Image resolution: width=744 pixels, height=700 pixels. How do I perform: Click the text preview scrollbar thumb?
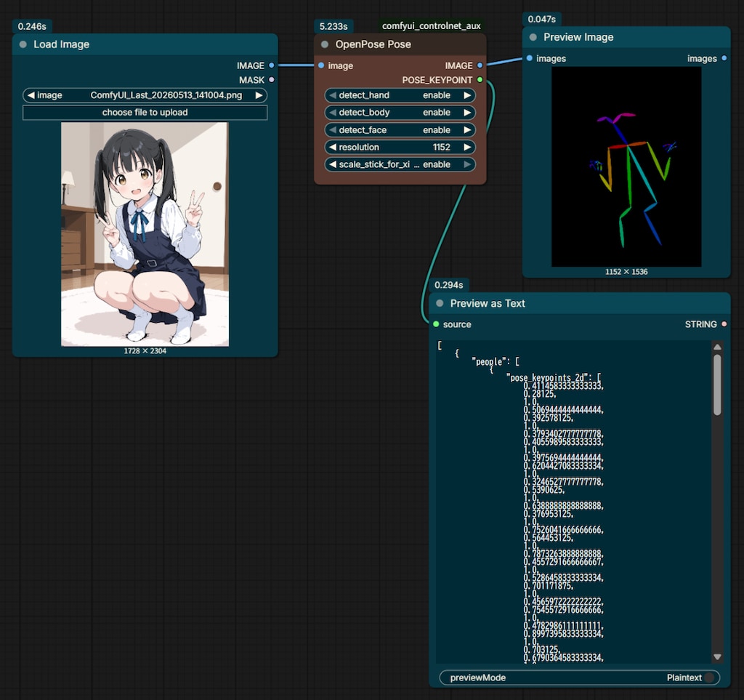tap(717, 385)
